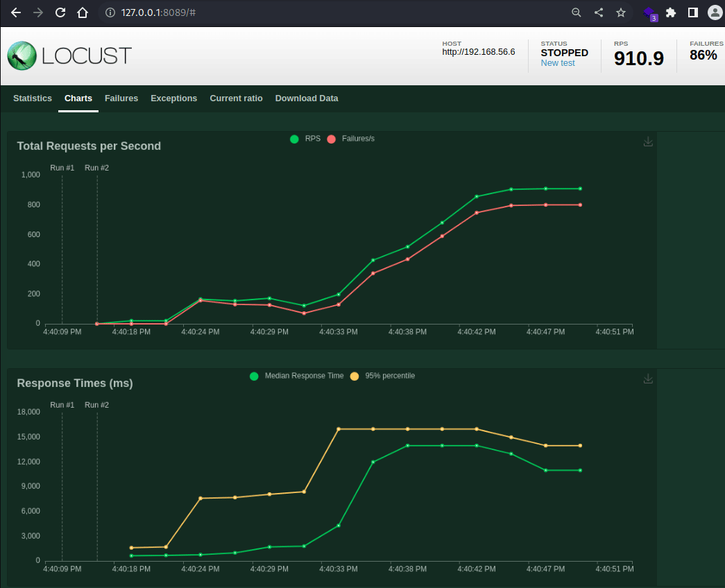Screen dimensions: 725x588
Task: Hide the Median Response Time series
Action: [254, 376]
